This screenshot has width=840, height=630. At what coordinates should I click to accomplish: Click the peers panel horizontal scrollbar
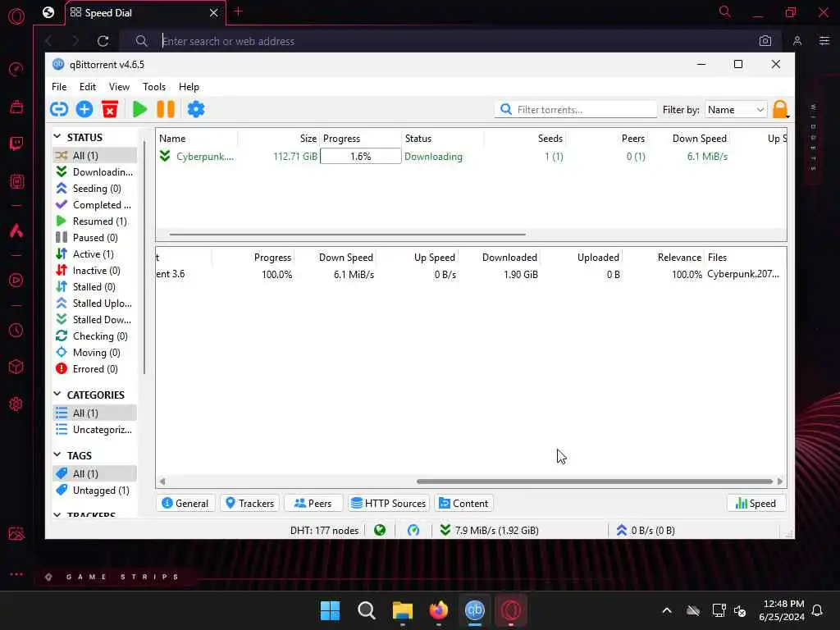595,481
